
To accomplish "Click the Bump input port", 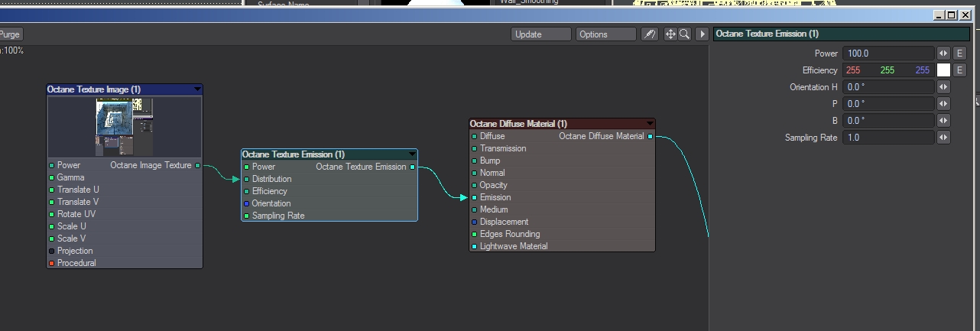I will pos(475,161).
